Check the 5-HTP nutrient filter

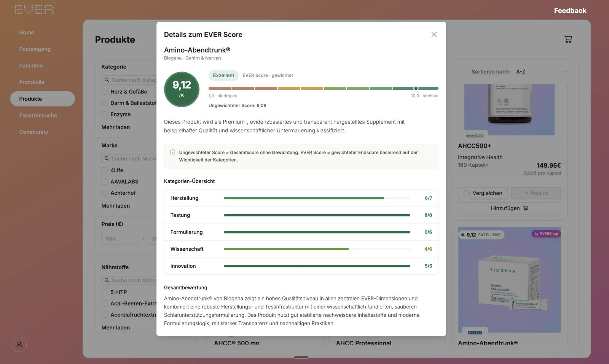(x=104, y=292)
